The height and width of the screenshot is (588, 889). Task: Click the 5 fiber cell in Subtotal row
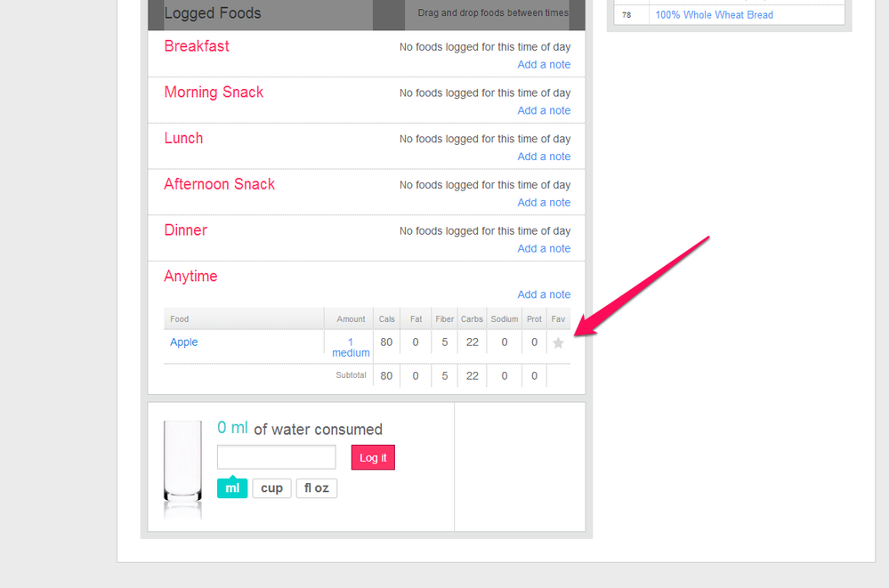445,376
